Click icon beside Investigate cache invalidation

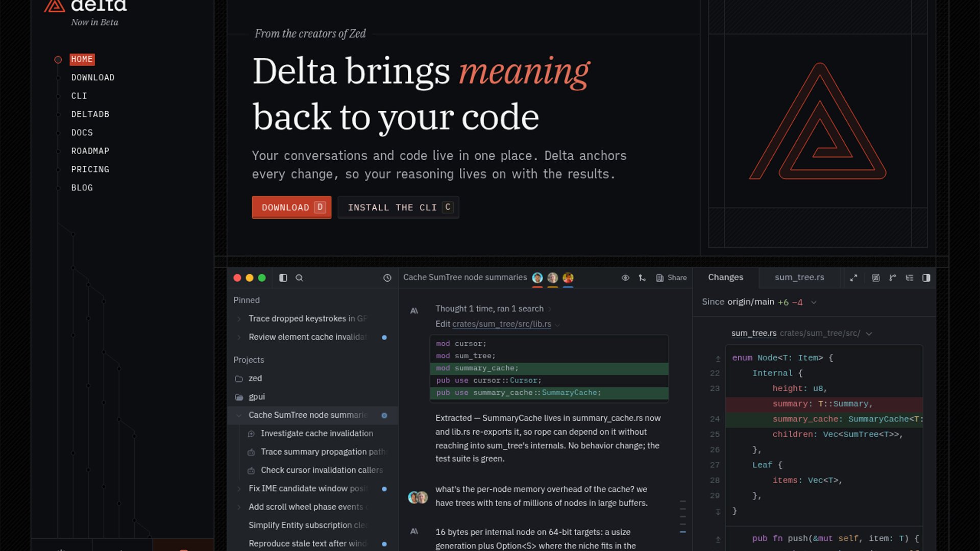[251, 434]
